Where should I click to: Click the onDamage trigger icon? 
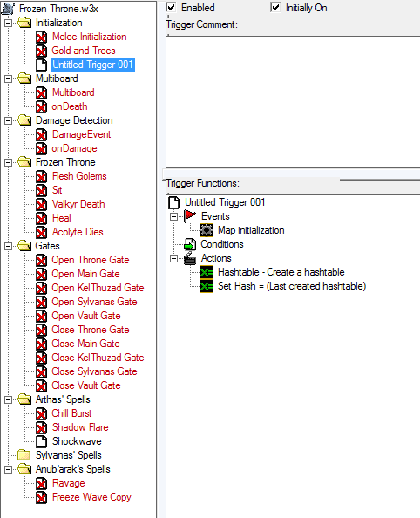[x=41, y=148]
